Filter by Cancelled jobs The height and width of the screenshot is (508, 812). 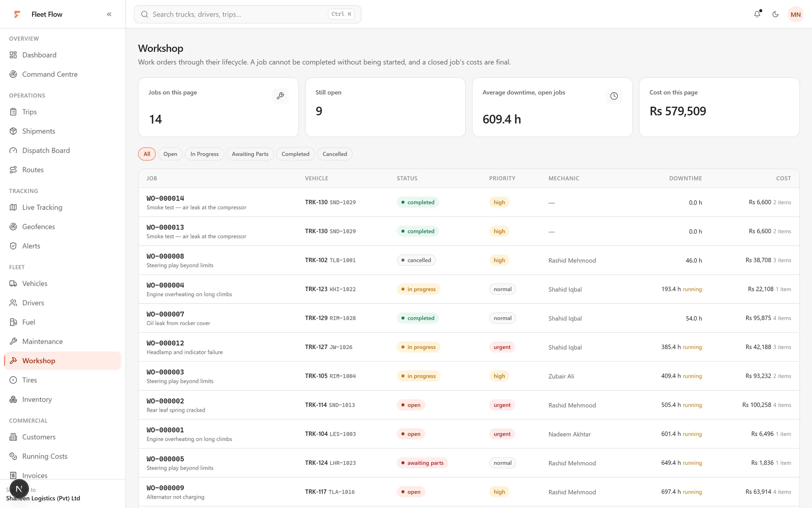(335, 154)
